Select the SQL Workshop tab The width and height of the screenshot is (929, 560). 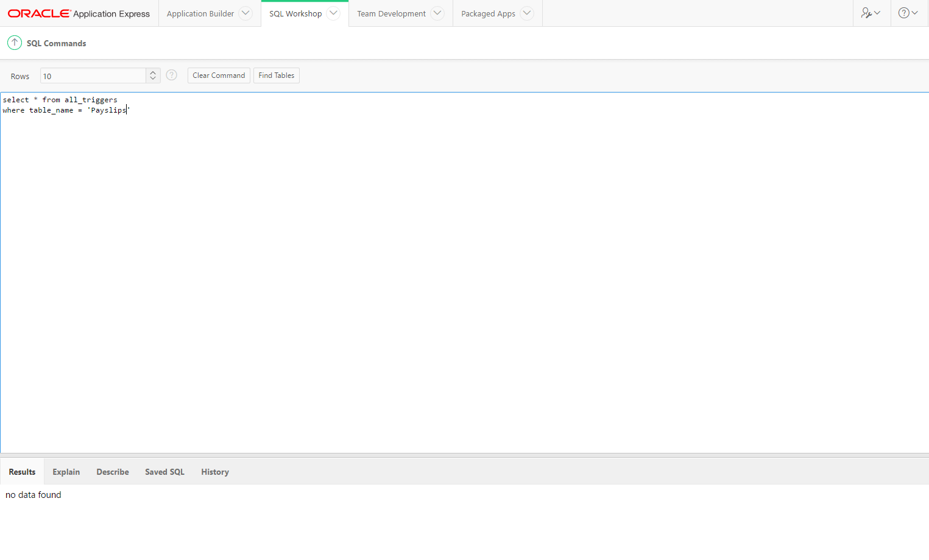click(295, 13)
